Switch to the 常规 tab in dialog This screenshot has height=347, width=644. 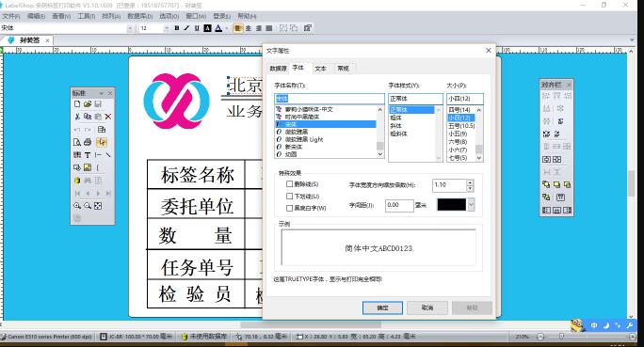click(343, 69)
